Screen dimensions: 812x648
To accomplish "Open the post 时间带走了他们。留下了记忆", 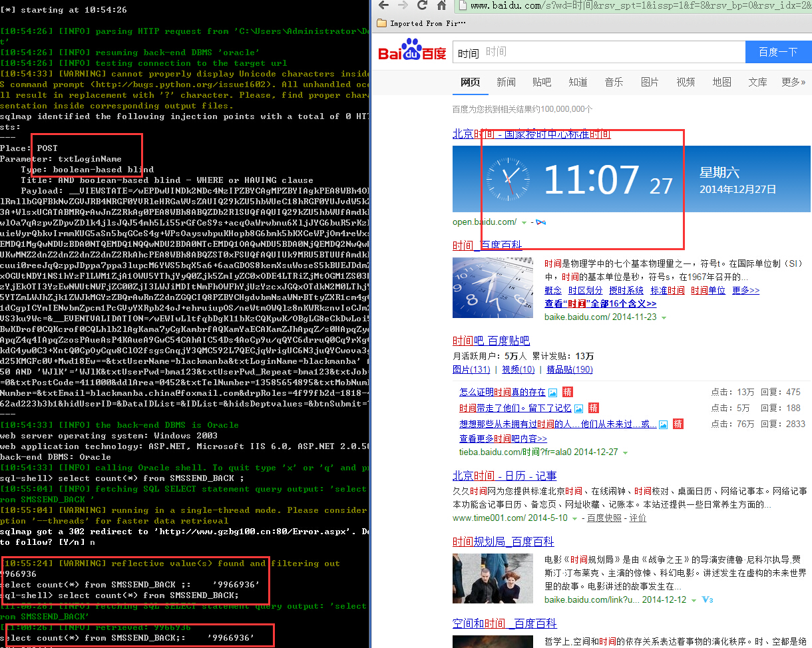I will tap(515, 408).
